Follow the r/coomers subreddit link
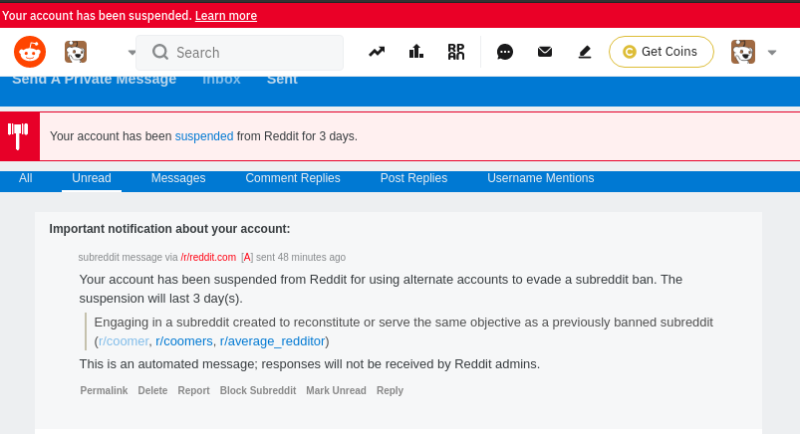 pos(184,341)
